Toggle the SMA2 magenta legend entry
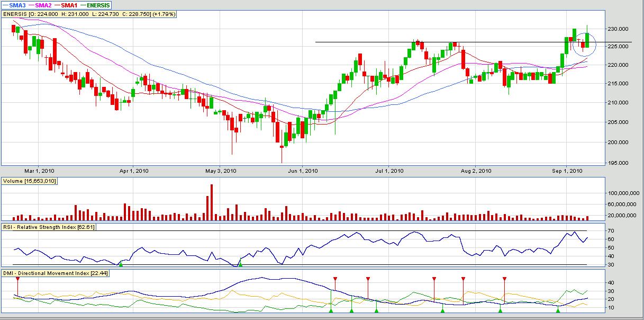Image resolution: width=644 pixels, height=320 pixels. [x=47, y=5]
